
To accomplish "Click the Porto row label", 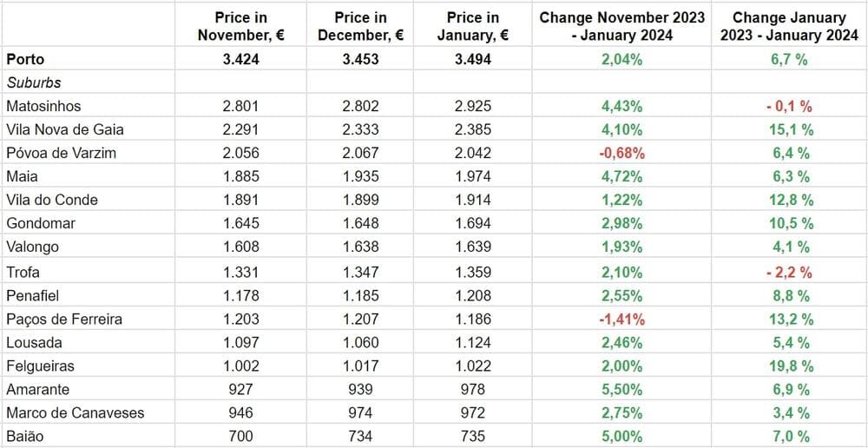I will [24, 59].
